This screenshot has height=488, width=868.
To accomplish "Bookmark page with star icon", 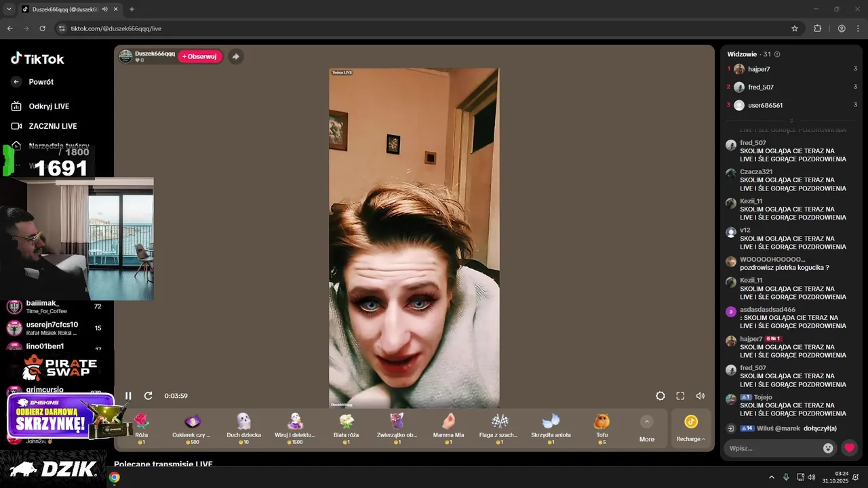I will click(x=795, y=28).
